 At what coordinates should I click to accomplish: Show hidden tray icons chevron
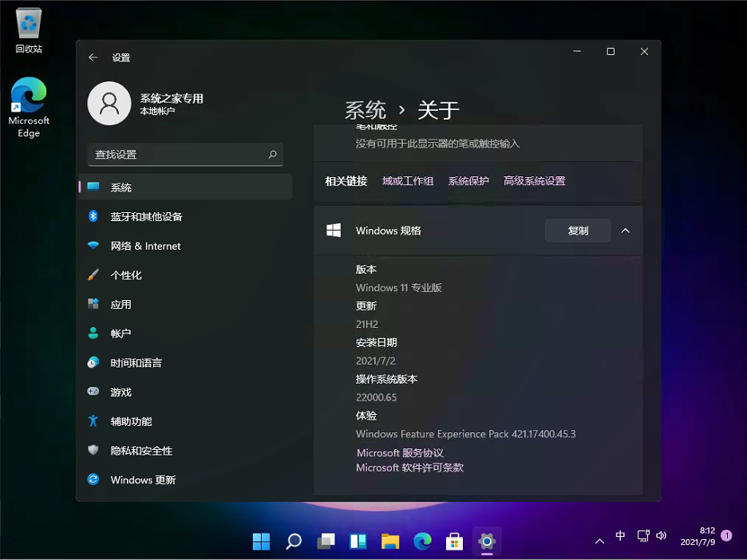pos(600,541)
